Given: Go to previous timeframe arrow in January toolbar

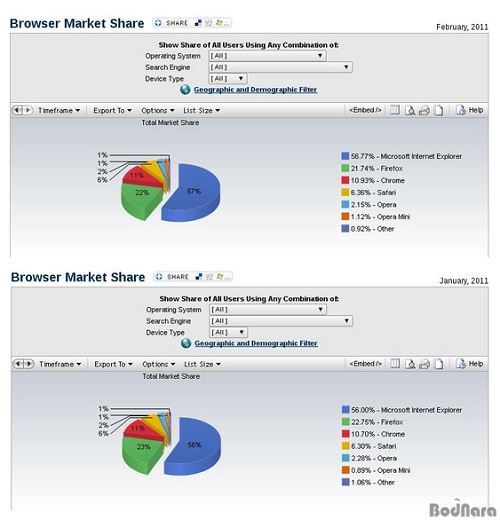Looking at the screenshot, I should 18,364.
